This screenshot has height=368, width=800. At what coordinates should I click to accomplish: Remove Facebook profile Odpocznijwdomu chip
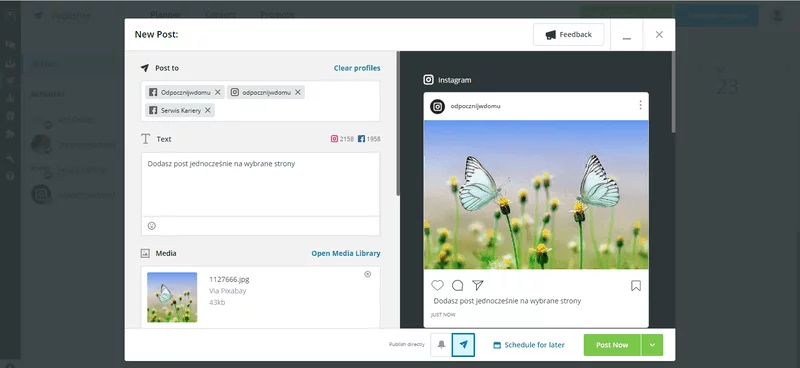(x=218, y=92)
